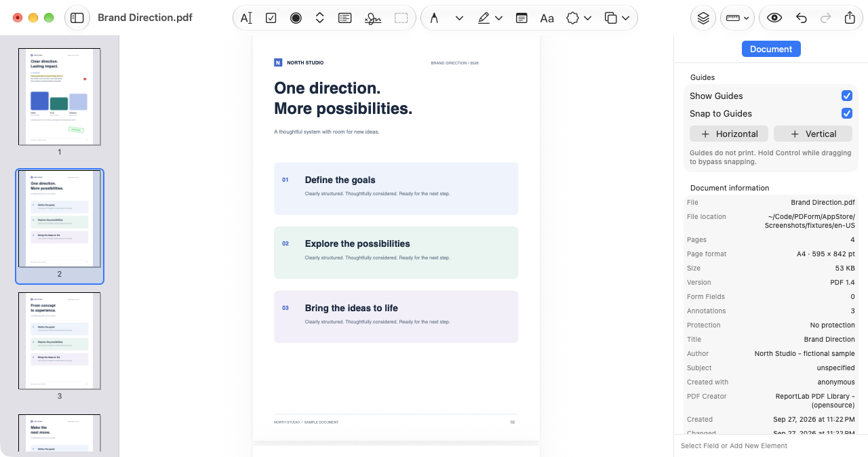Click the 'Sep 27, 2026 at 11:22 PM' created date
Image resolution: width=868 pixels, height=457 pixels.
click(814, 420)
